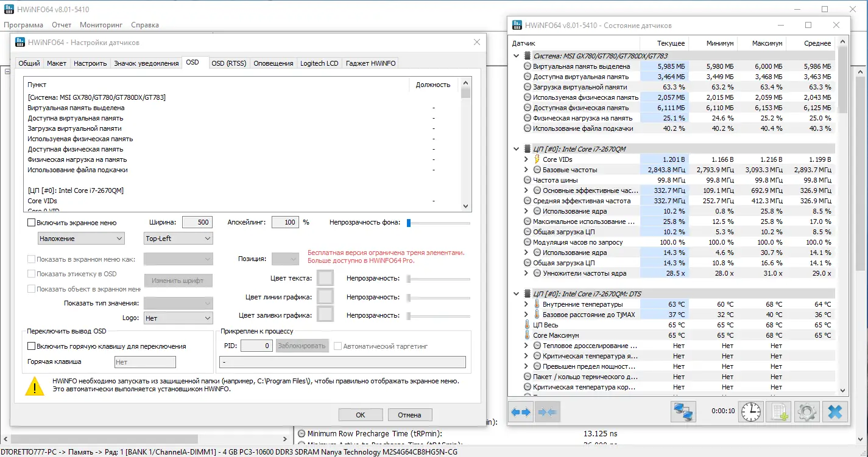868x457 pixels.
Task: Click clock icon beside Умножители частоты ядра
Action: (x=537, y=273)
